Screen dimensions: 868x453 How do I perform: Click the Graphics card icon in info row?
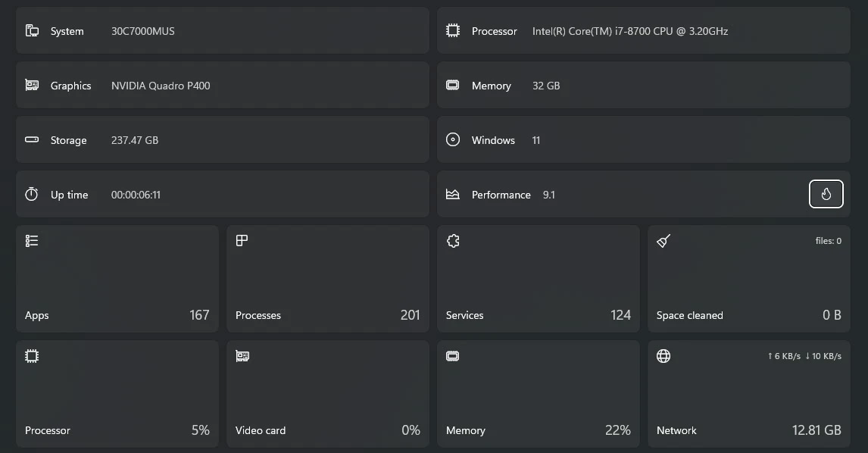tap(32, 86)
